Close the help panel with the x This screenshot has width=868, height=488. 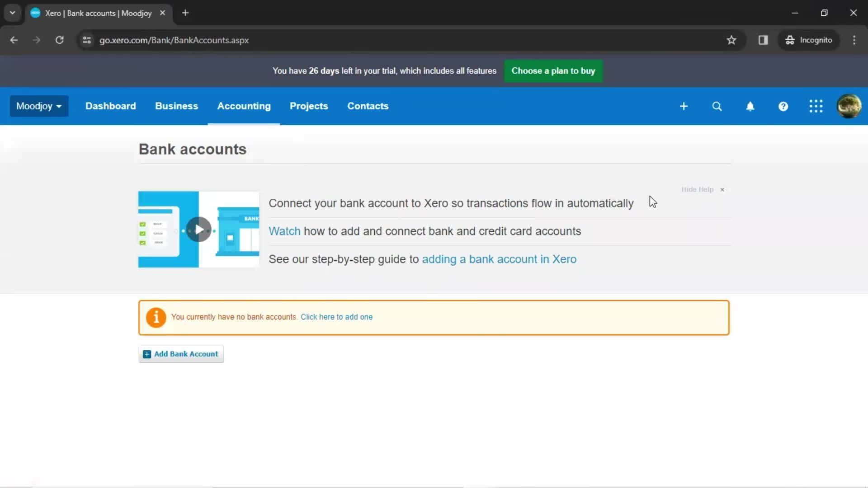[722, 190]
